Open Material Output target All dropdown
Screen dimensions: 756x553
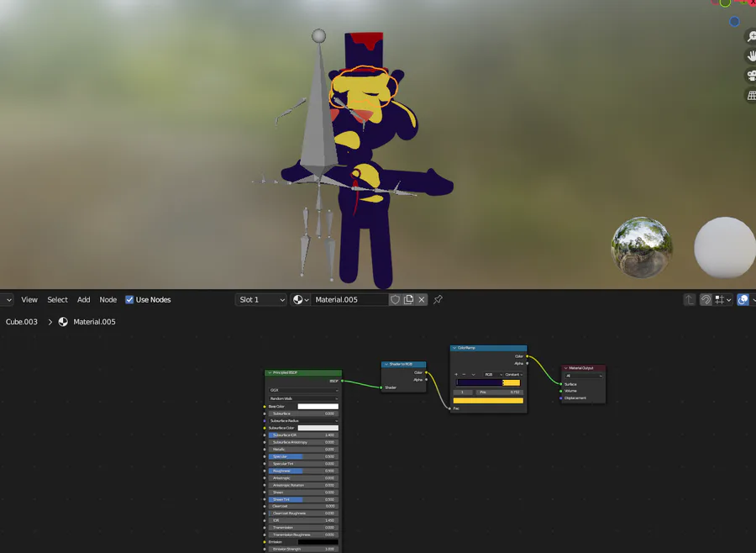pyautogui.click(x=584, y=376)
